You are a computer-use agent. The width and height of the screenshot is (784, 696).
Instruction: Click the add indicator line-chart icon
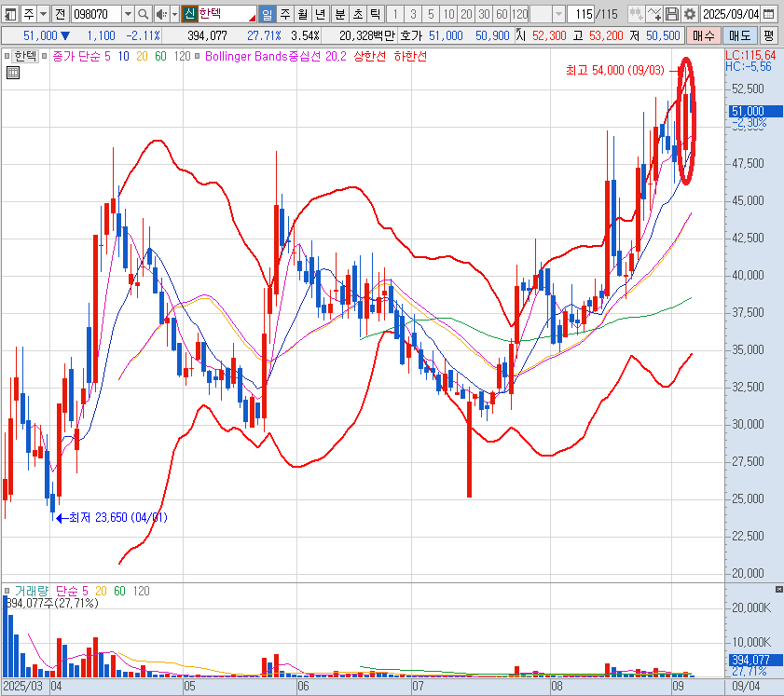point(654,14)
